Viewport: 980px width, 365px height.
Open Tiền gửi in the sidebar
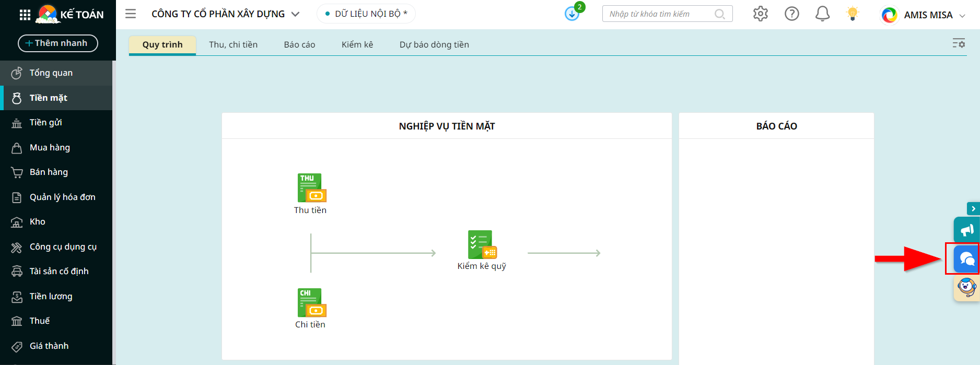(x=46, y=123)
